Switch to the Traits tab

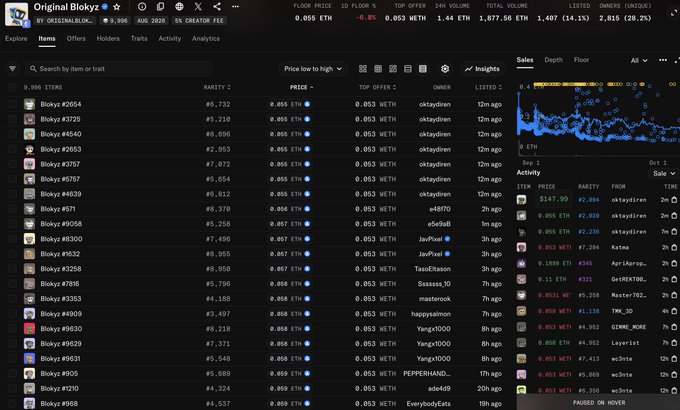[139, 38]
